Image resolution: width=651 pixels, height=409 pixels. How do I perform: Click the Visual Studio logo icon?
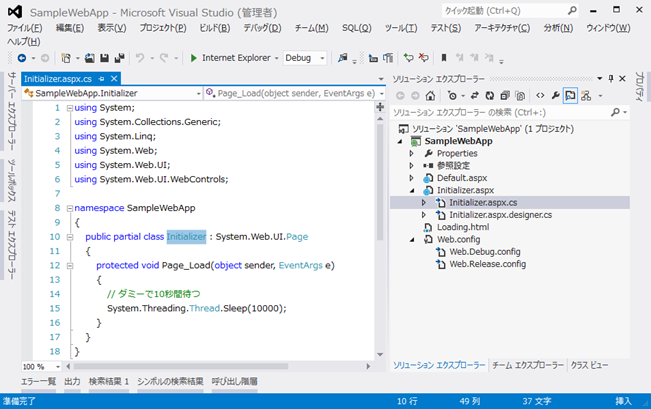point(15,12)
